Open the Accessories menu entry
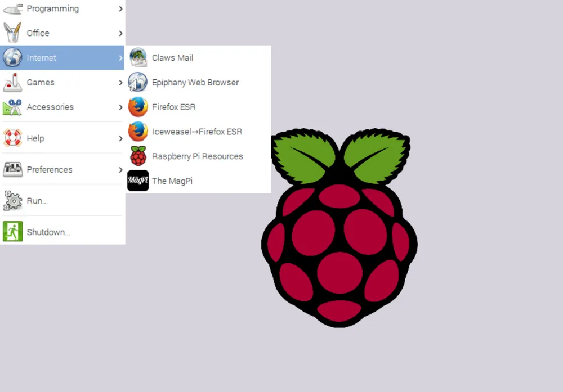Screen dimensions: 563x392 [x=62, y=107]
